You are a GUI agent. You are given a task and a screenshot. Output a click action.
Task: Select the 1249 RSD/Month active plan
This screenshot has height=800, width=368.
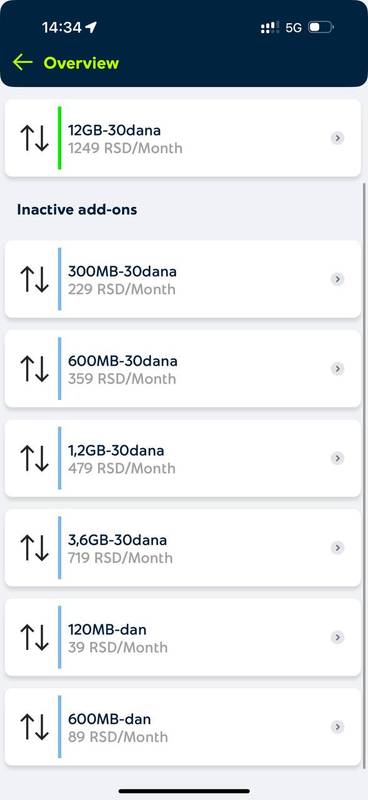[183, 138]
